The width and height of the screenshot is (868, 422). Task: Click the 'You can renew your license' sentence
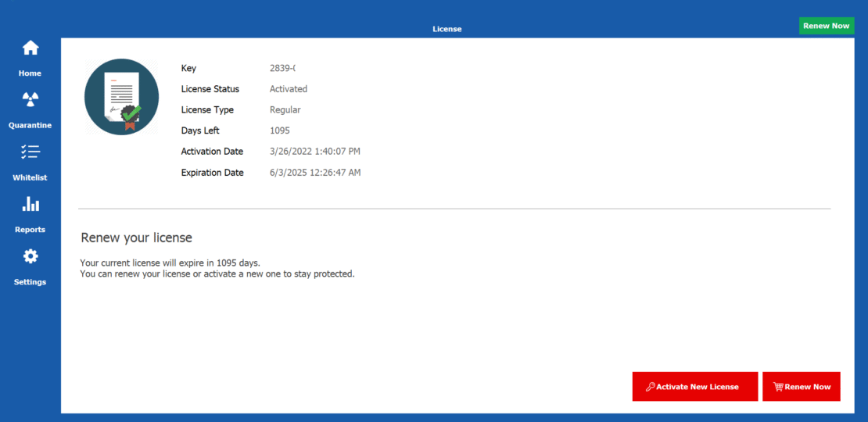[217, 274]
